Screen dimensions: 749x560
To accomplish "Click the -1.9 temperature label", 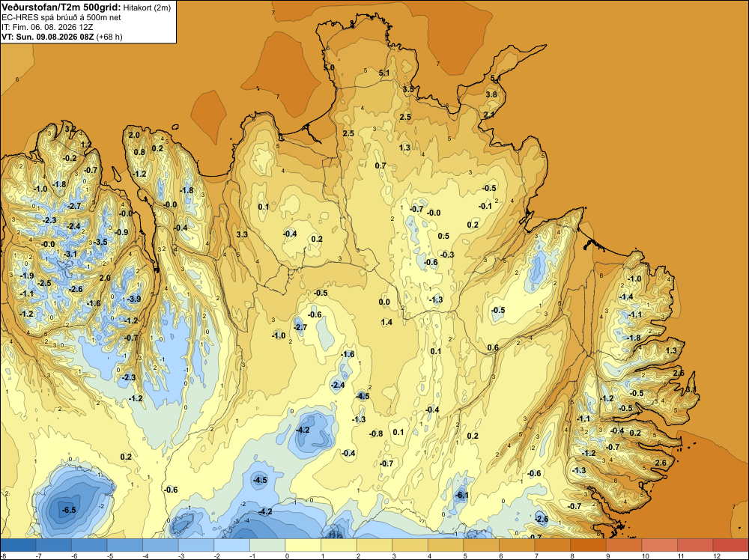I will [27, 276].
